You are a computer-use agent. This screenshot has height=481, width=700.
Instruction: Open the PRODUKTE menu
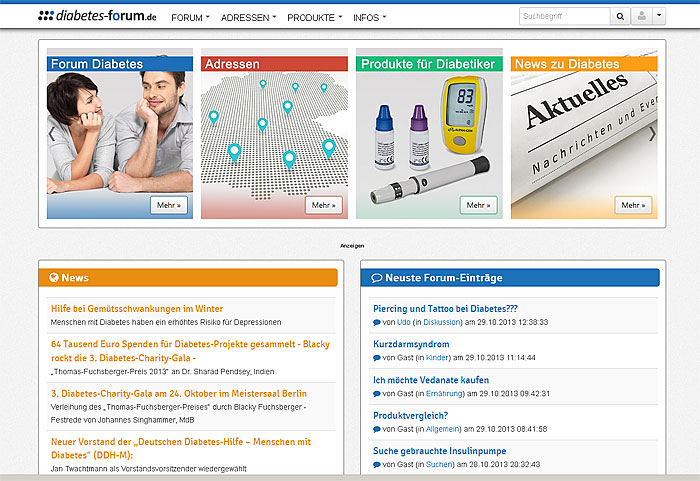click(x=314, y=18)
